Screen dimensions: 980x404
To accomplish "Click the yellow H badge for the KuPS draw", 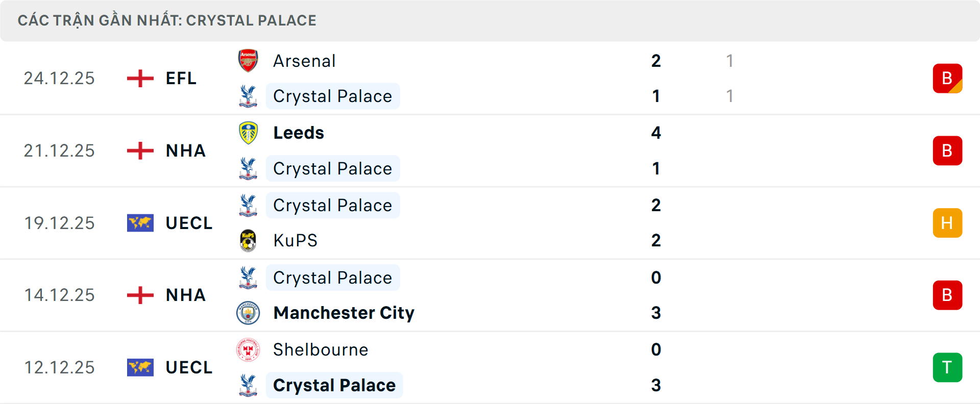I will click(947, 223).
